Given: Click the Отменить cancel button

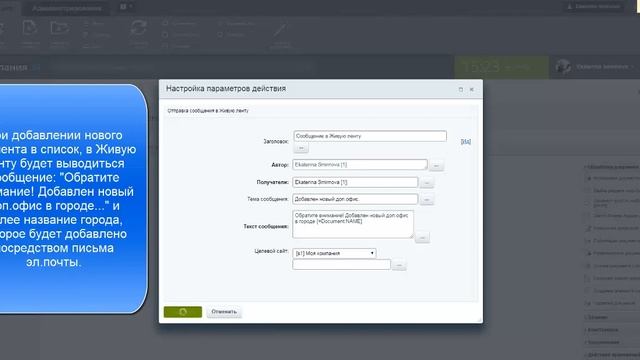Looking at the screenshot, I should [x=224, y=312].
